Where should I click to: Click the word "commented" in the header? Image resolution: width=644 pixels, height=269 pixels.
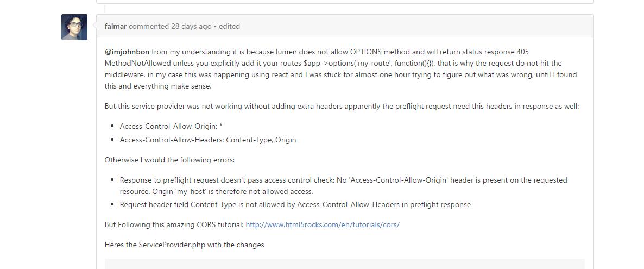(x=149, y=26)
